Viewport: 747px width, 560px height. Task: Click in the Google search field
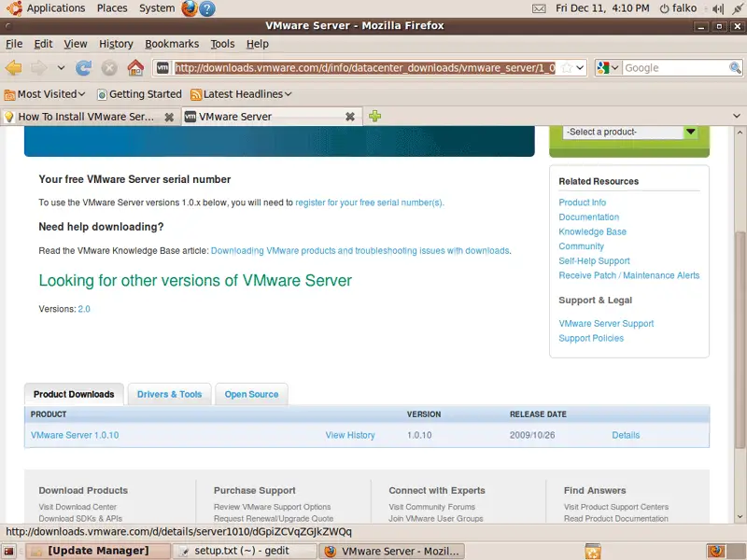(675, 68)
